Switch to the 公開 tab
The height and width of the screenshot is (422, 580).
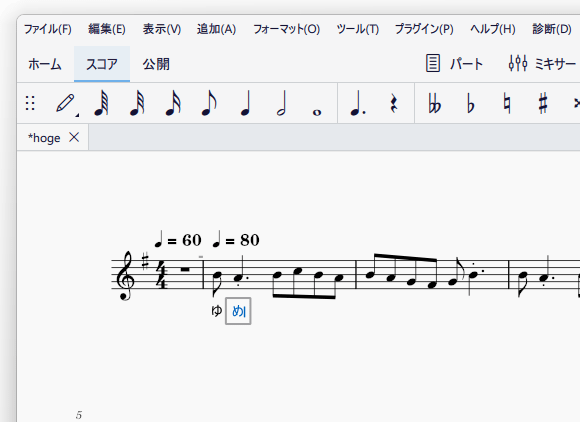coord(156,64)
